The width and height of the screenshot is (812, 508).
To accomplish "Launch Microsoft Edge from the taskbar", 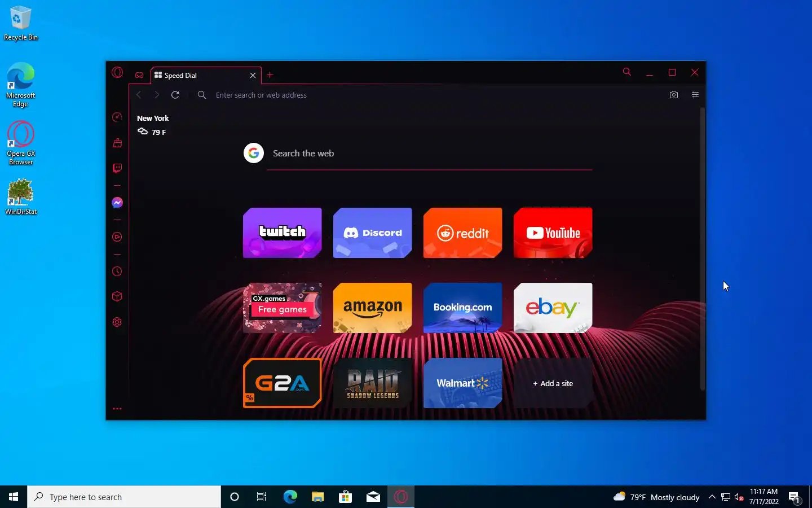I will (x=290, y=497).
